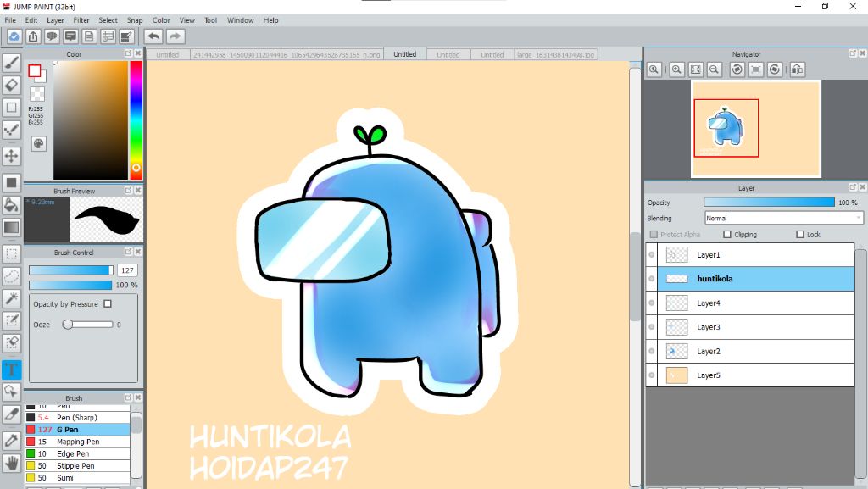Select the Pen (Sharp) brush
Viewport: 868px width, 489px height.
pos(77,418)
